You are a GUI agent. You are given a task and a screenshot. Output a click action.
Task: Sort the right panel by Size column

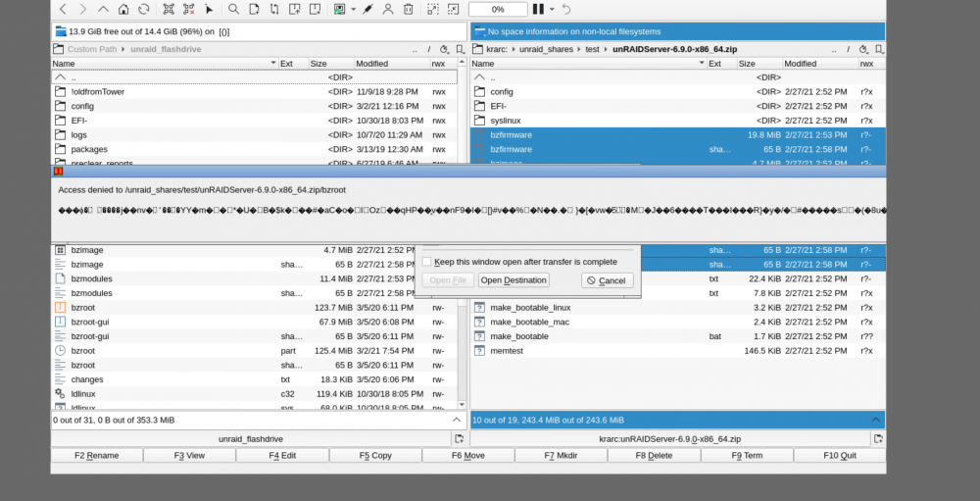point(759,63)
